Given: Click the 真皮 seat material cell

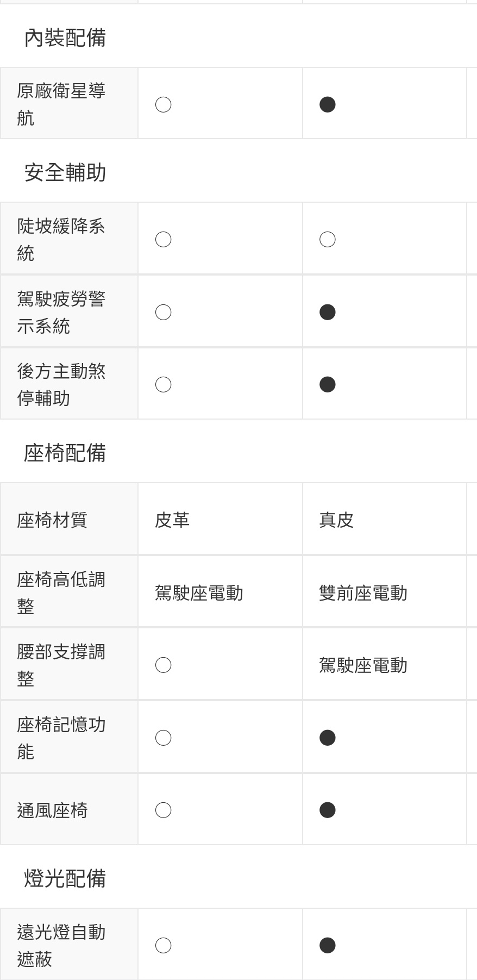Looking at the screenshot, I should point(336,520).
